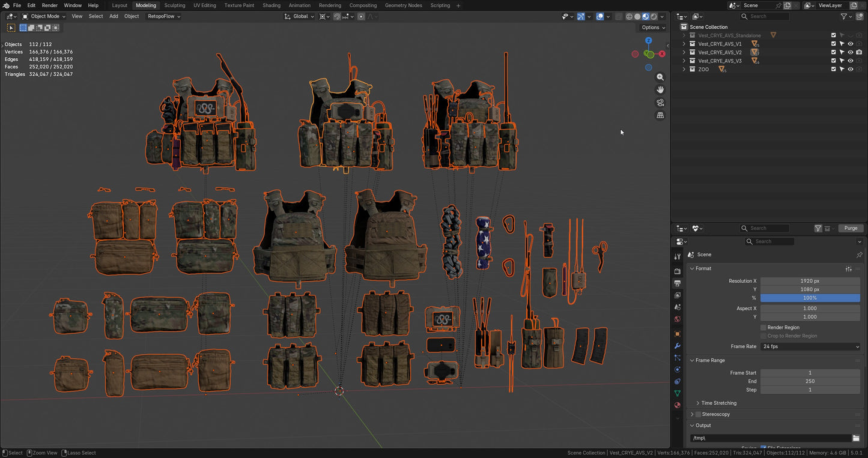Open the Tool properties tab

(678, 256)
